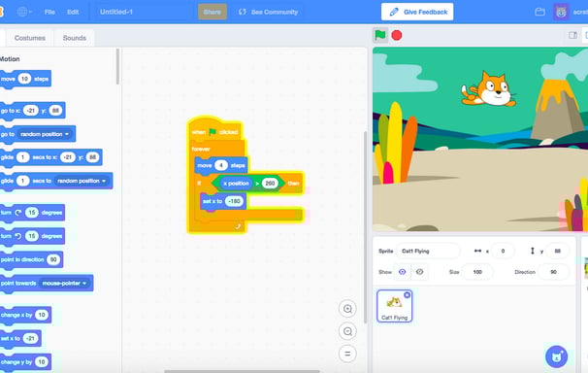The image size is (588, 373).
Task: Click the workspace vertical scrollbar
Action: [365, 227]
